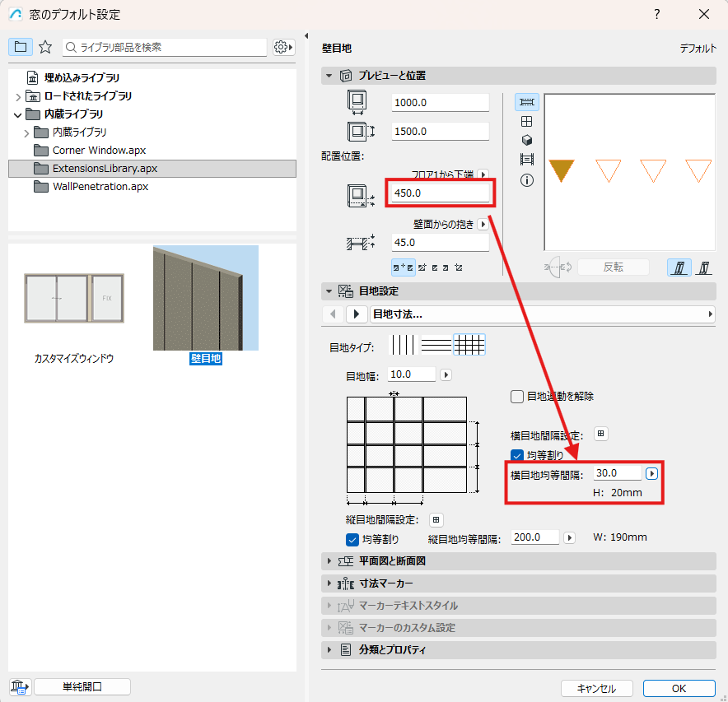The image size is (728, 702).
Task: Show the info icon in preview
Action: click(526, 180)
